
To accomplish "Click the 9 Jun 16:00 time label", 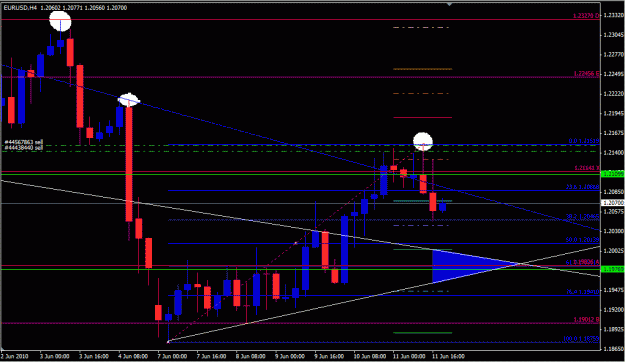I will click(329, 356).
